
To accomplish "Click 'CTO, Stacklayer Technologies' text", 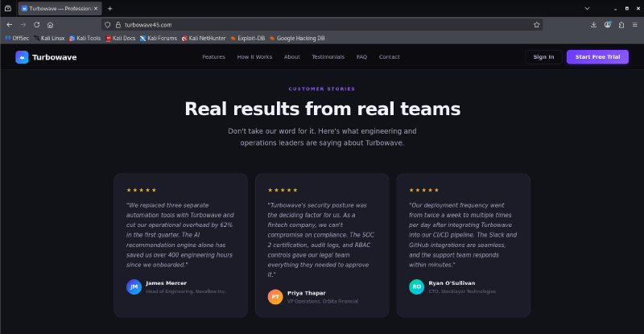I will pyautogui.click(x=462, y=291).
